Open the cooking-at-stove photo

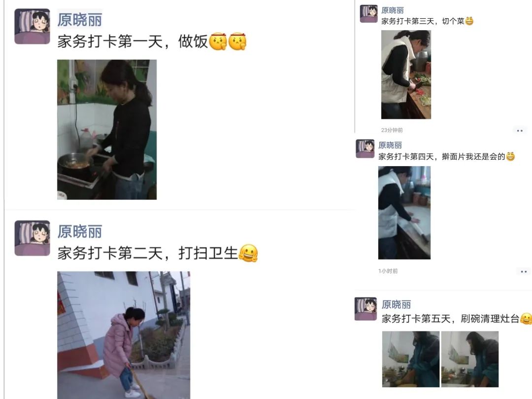pos(107,129)
